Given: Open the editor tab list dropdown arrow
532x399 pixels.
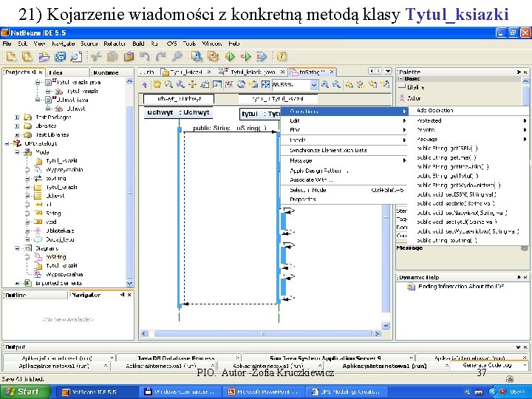Looking at the screenshot, I should click(x=387, y=71).
